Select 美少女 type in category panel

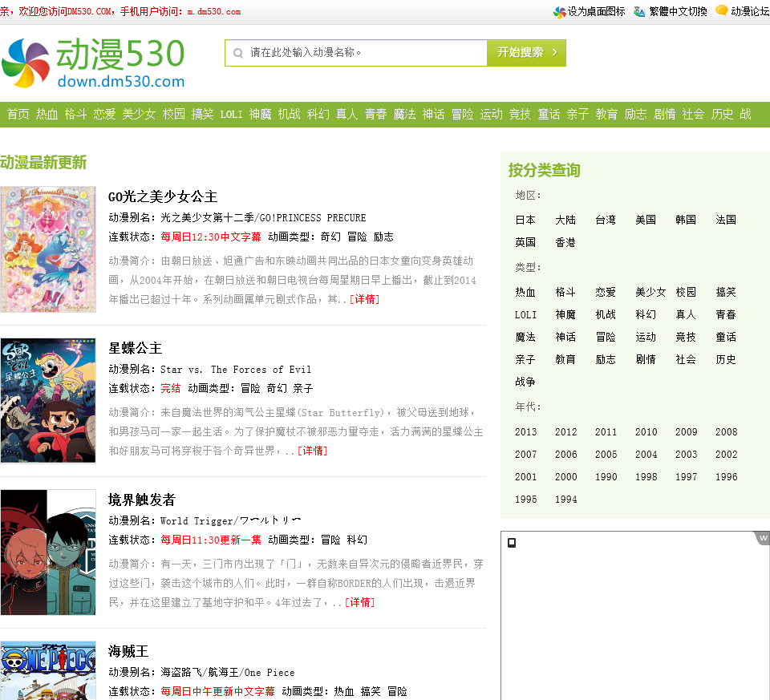click(650, 292)
